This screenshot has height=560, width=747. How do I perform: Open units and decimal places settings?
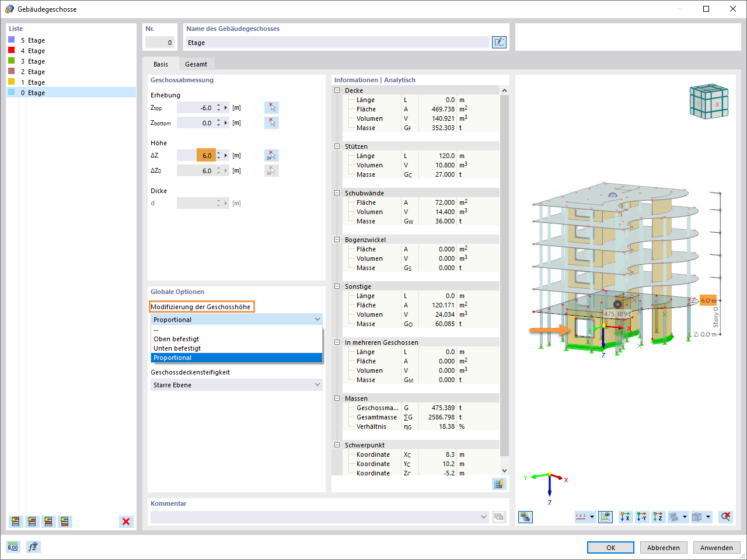[13, 547]
